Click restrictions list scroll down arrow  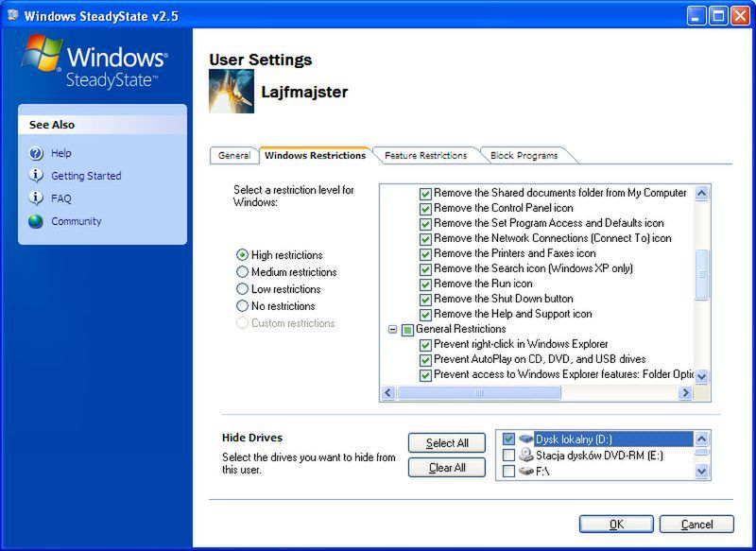[702, 376]
